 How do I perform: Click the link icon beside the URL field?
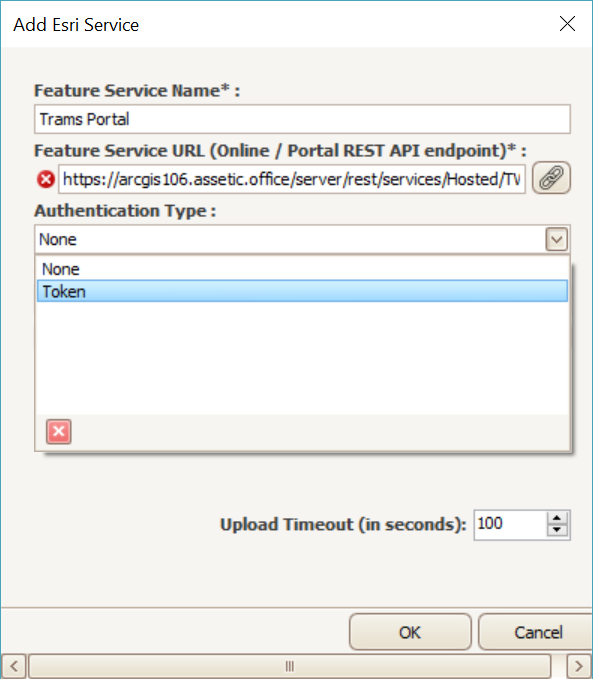(551, 178)
